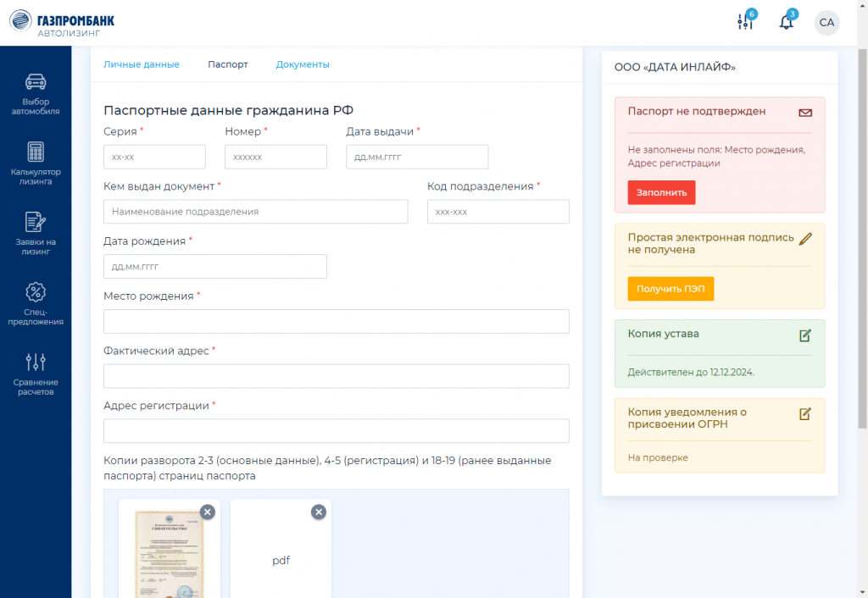Image resolution: width=868 pixels, height=598 pixels.
Task: Open the CA user avatar menu
Action: [x=826, y=23]
